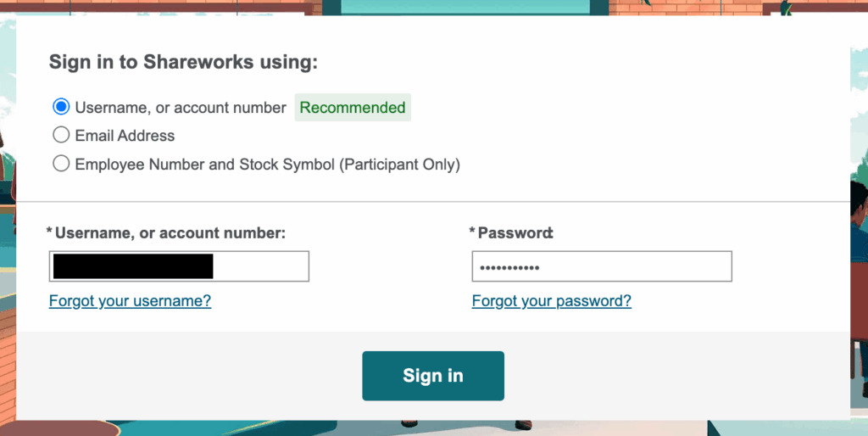This screenshot has width=868, height=436.
Task: Open the 'Forgot your username?' link
Action: tap(130, 301)
